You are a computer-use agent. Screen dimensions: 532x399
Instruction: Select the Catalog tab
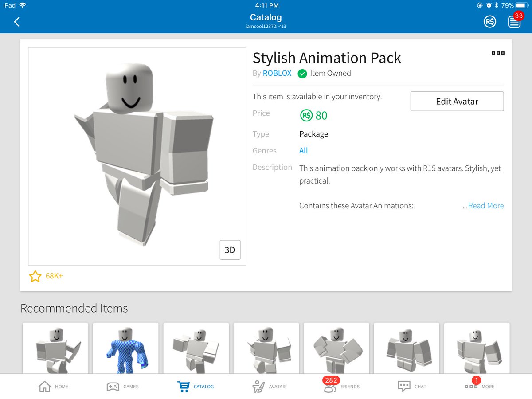[x=196, y=387]
